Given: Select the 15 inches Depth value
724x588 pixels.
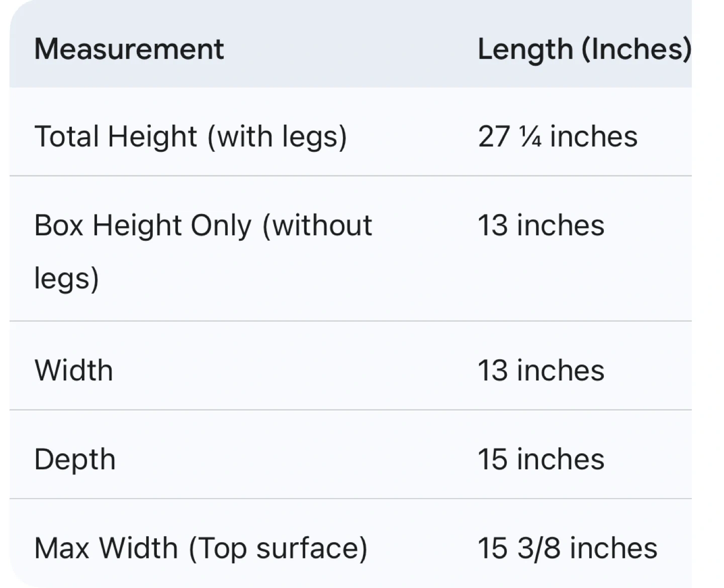Looking at the screenshot, I should click(x=540, y=459).
